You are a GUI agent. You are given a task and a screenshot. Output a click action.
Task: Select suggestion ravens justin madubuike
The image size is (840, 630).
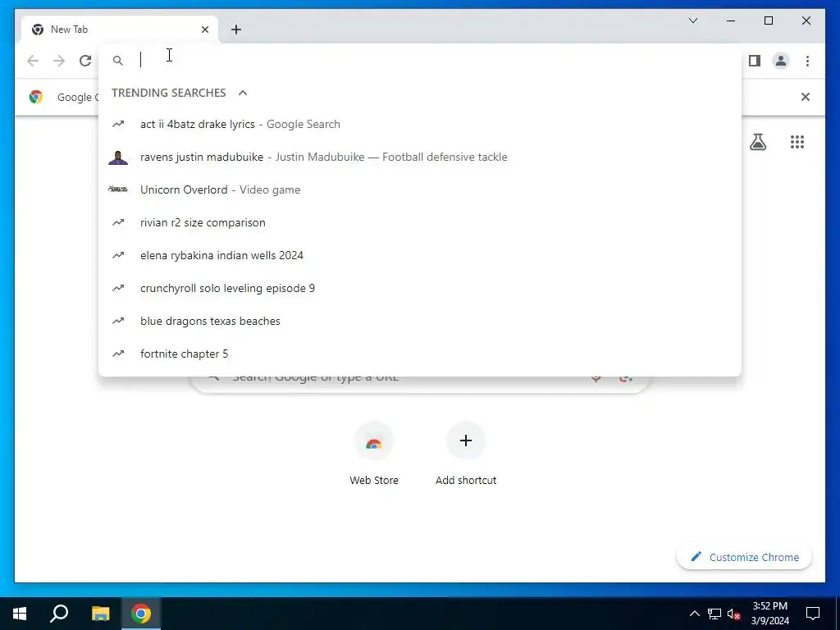coord(420,157)
